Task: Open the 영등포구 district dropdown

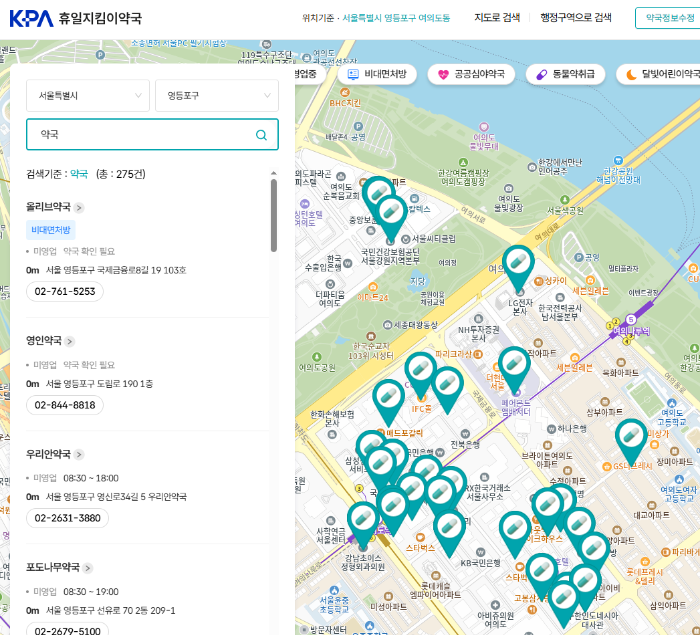Action: click(217, 96)
